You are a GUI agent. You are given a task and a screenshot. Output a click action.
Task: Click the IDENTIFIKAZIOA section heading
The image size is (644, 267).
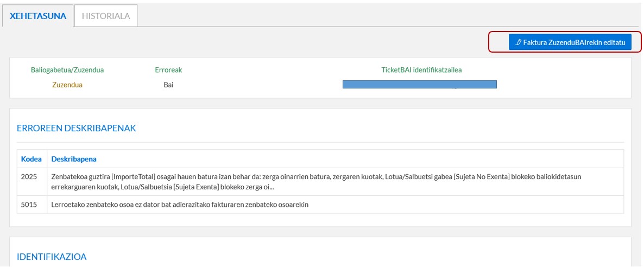click(52, 257)
